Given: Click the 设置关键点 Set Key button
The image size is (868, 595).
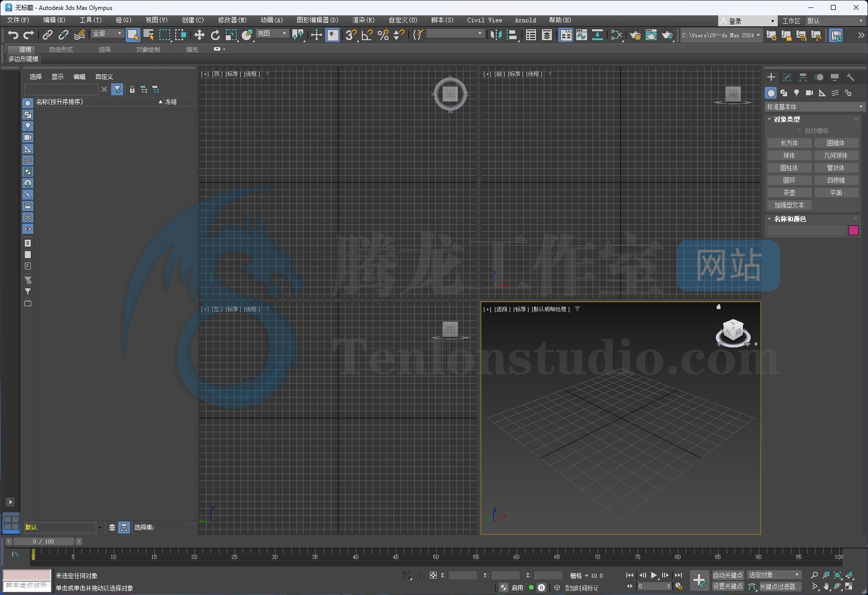Looking at the screenshot, I should click(728, 587).
